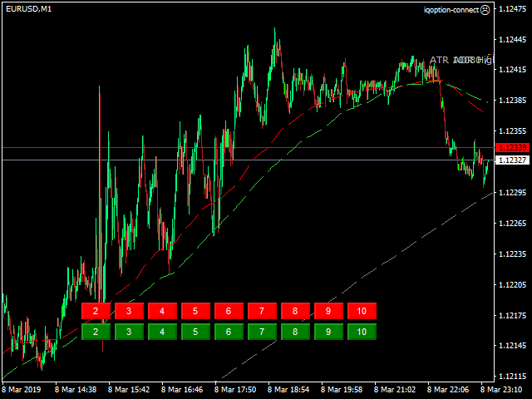This screenshot has height=399, width=532.
Task: Click the 1.12265 price scale value
Action: [x=513, y=224]
